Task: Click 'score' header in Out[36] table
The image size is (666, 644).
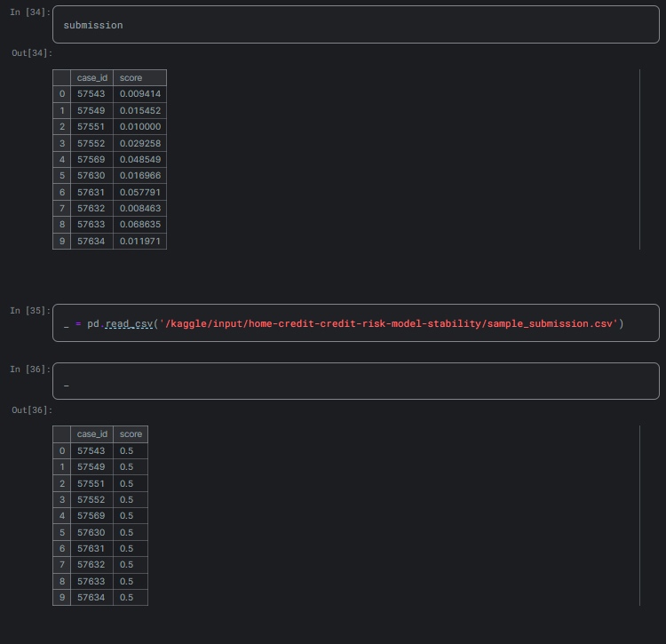Action: 131,434
